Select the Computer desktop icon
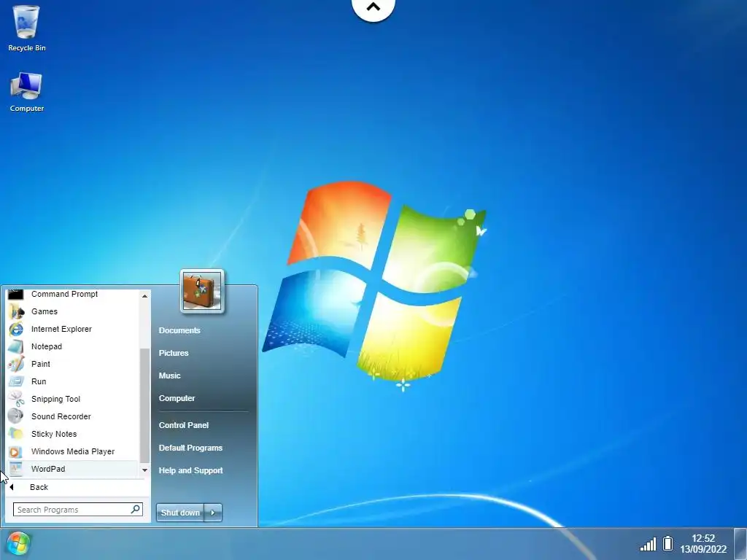This screenshot has height=560, width=747. click(27, 92)
